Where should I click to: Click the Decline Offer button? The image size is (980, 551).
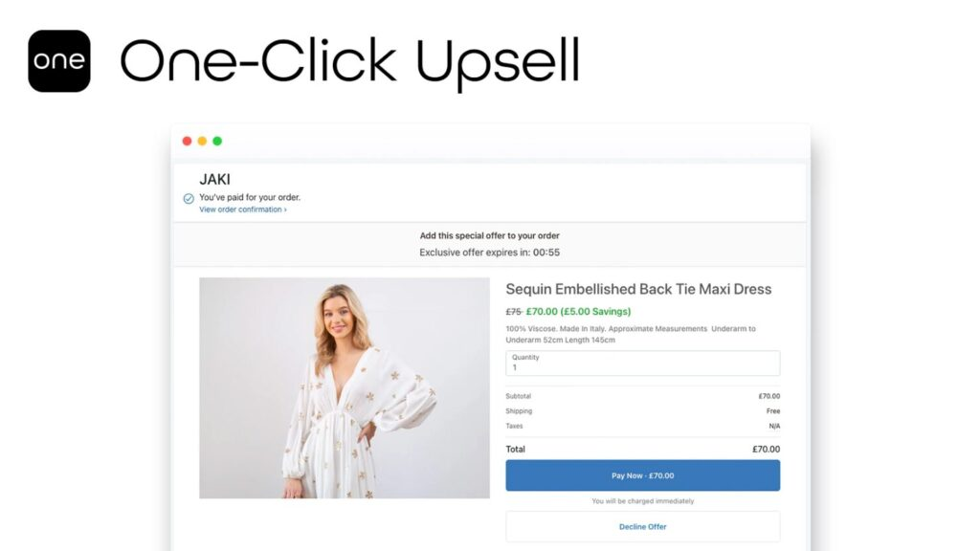pos(642,527)
